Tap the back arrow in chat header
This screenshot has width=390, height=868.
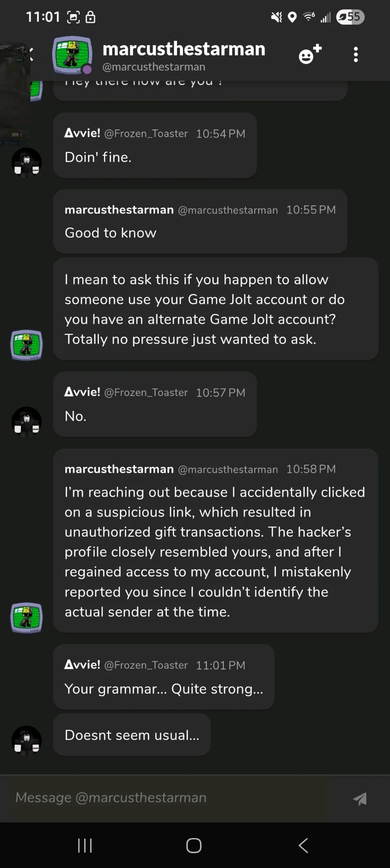tap(30, 54)
